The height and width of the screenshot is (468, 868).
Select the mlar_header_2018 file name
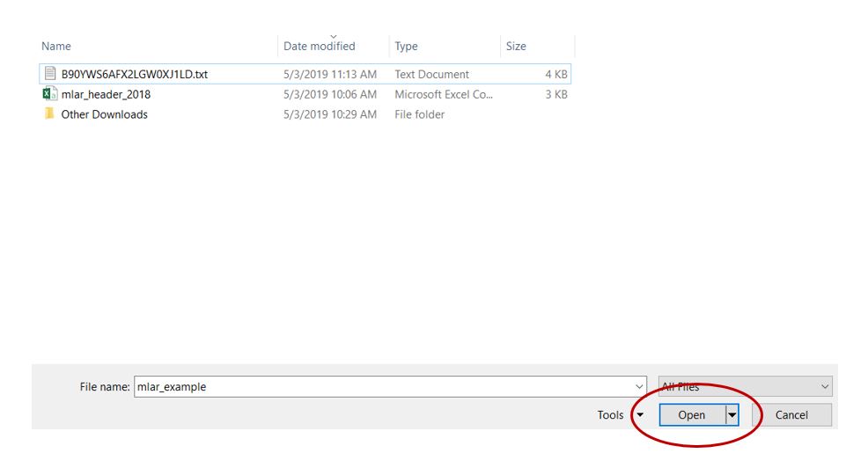click(x=106, y=95)
